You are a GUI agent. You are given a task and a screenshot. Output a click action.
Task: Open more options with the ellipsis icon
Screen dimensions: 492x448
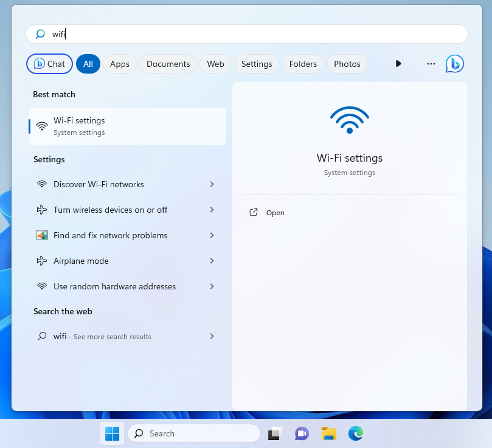431,63
